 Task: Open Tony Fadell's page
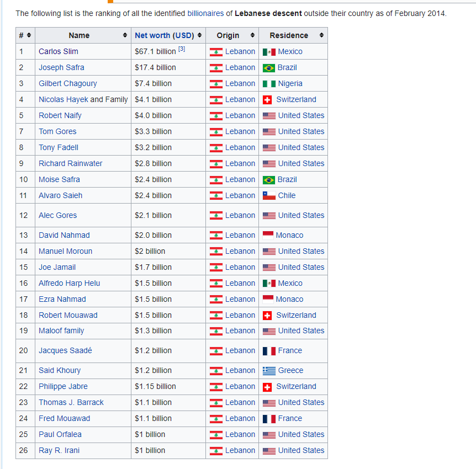coord(59,147)
